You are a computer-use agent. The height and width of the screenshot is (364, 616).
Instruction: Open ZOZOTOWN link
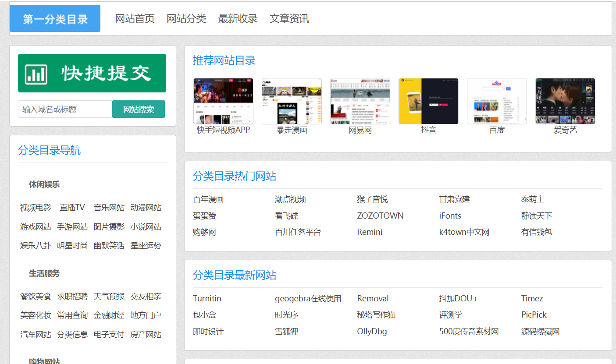(x=380, y=216)
